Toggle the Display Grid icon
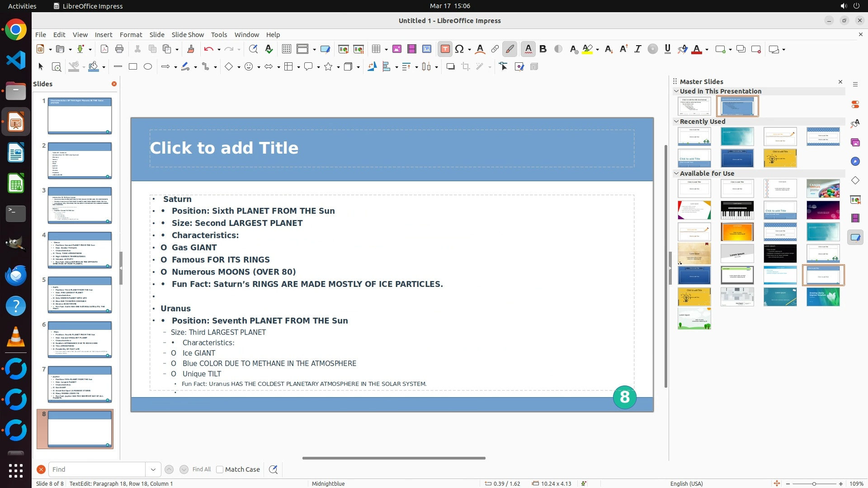Viewport: 868px width, 488px height. click(286, 49)
